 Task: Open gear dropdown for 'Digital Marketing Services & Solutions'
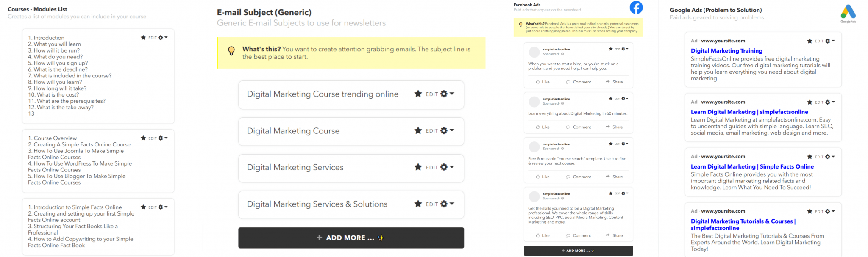click(447, 204)
